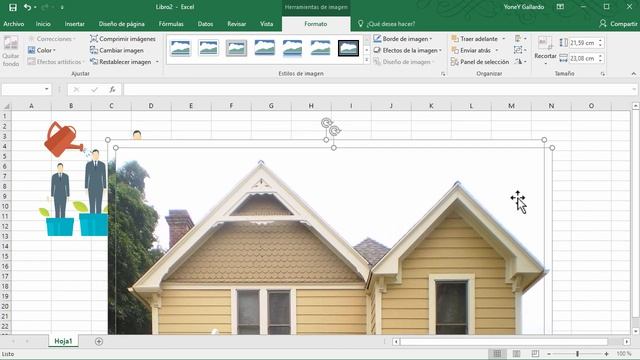This screenshot has width=640, height=360.
Task: Zoom out with the minus button
Action: 549,354
